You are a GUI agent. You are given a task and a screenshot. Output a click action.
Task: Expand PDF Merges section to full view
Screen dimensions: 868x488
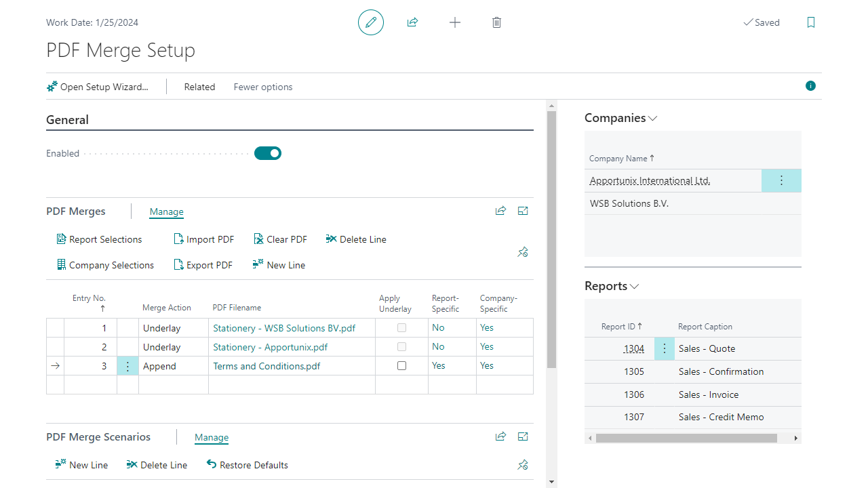(x=523, y=211)
